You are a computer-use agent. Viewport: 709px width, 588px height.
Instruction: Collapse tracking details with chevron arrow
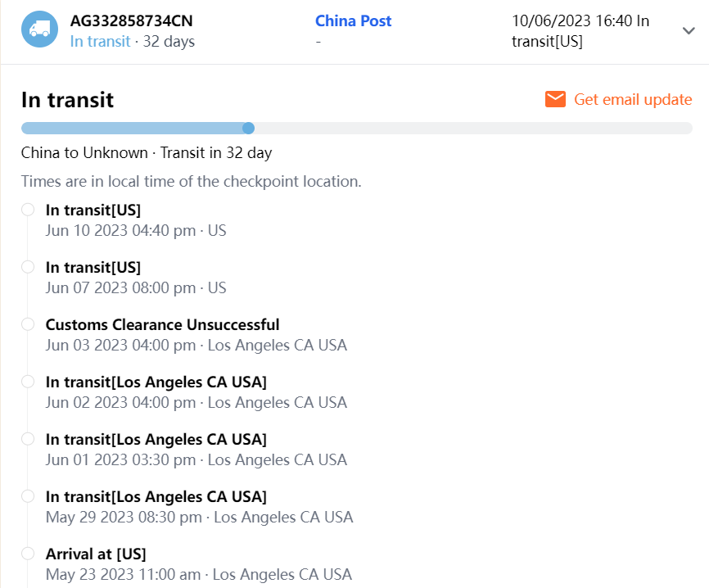point(689,30)
